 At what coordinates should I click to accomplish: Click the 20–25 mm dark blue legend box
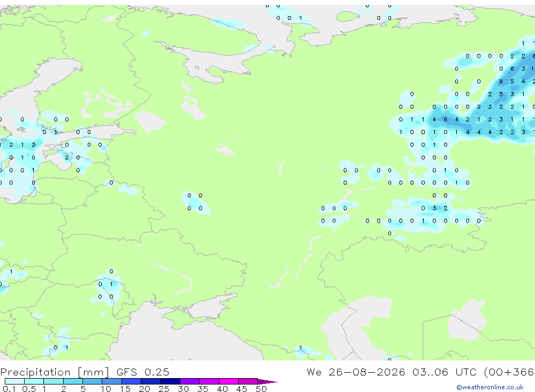[150, 381]
